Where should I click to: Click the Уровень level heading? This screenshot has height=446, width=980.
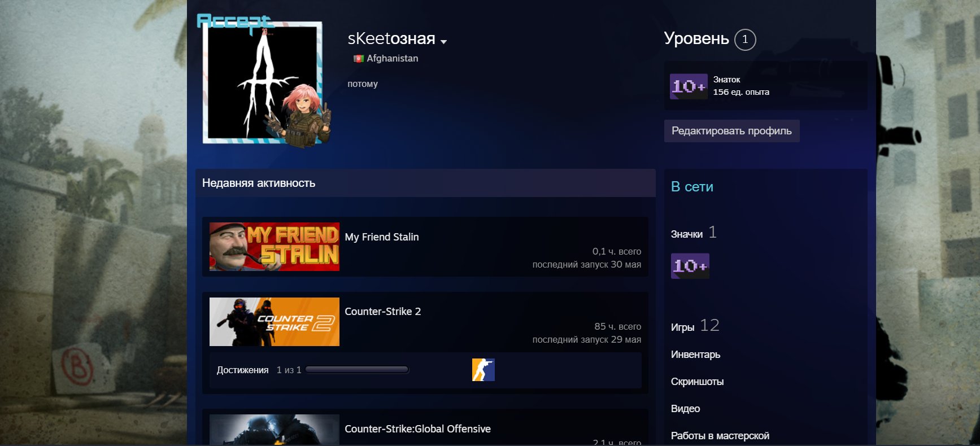click(x=696, y=38)
